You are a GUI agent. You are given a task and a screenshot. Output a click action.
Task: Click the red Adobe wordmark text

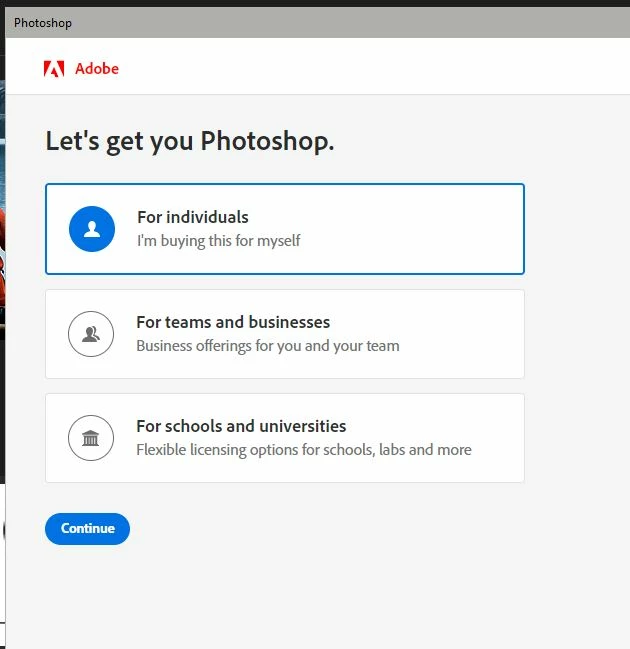click(x=97, y=69)
